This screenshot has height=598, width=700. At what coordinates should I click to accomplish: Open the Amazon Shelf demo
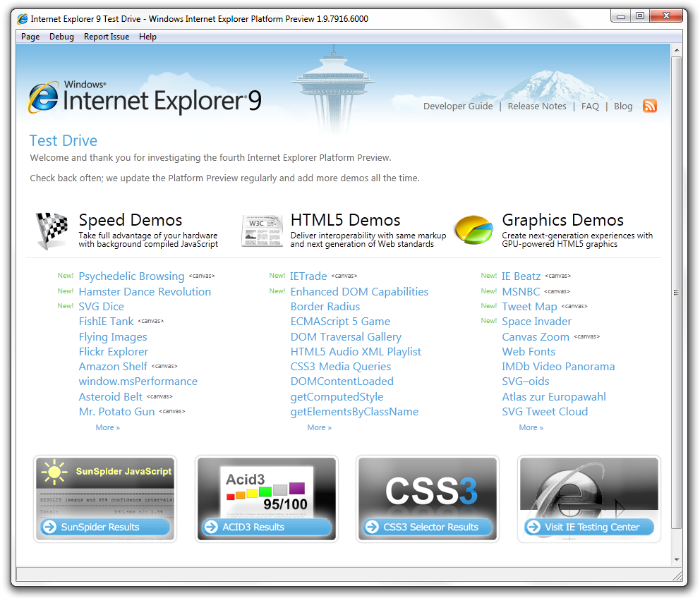(x=113, y=367)
